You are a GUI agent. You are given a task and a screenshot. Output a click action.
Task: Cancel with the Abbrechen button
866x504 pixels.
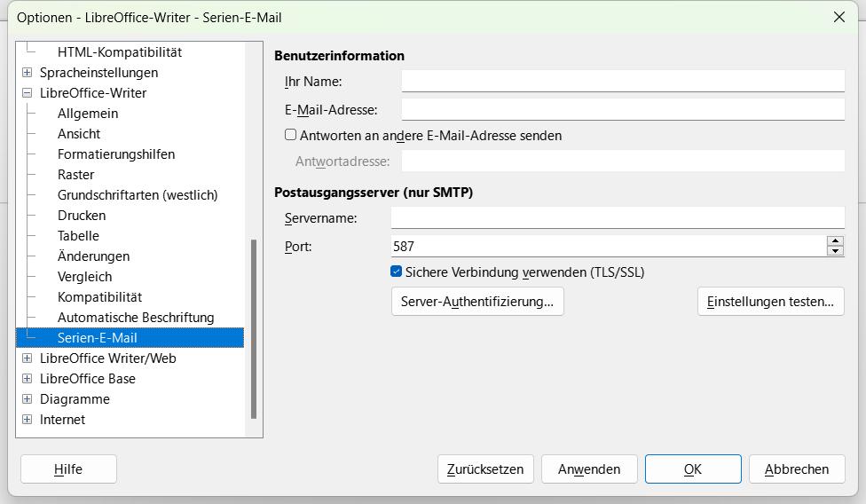797,469
